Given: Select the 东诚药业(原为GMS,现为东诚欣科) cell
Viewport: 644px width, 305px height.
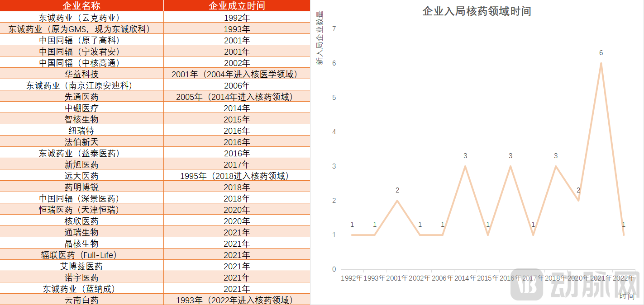Looking at the screenshot, I should coord(81,28).
